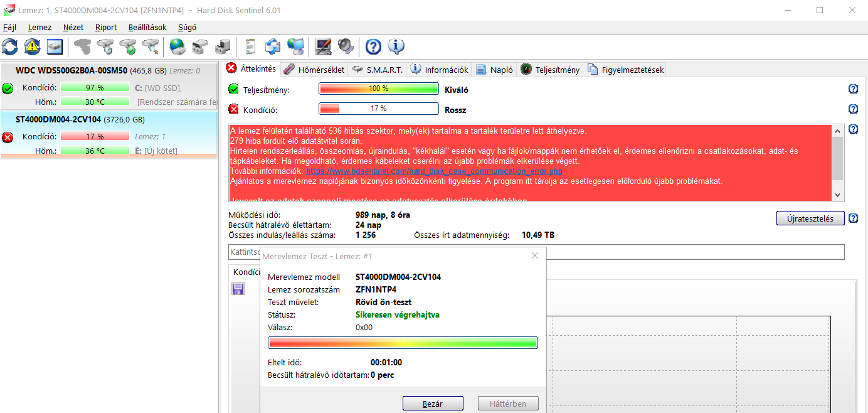The height and width of the screenshot is (413, 868).
Task: Open the hdsentinel.com communication error link
Action: click(434, 171)
